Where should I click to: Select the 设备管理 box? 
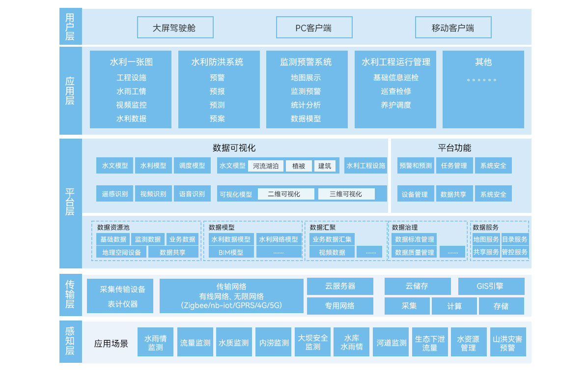click(415, 194)
